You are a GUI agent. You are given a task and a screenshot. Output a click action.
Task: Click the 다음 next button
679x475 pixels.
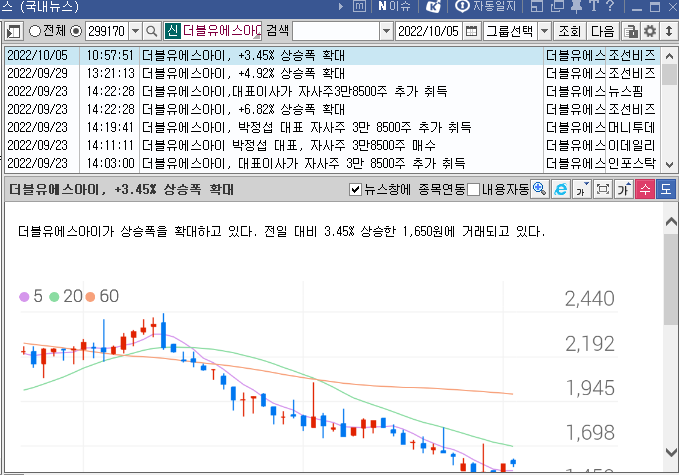point(603,31)
